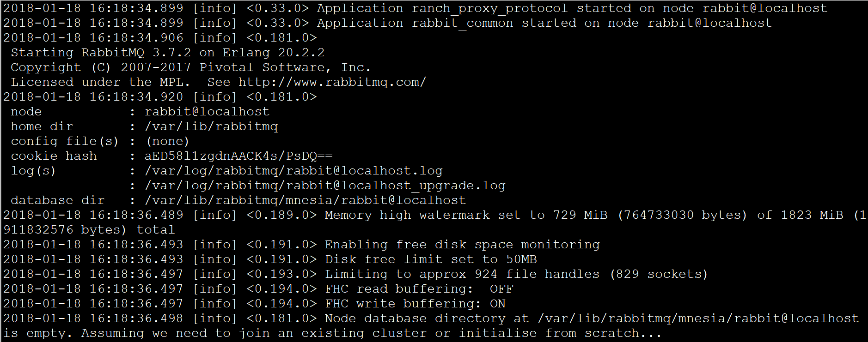Screen dimensions: 868x342
Task: Click the rabbit_common application name
Action: coord(462,23)
